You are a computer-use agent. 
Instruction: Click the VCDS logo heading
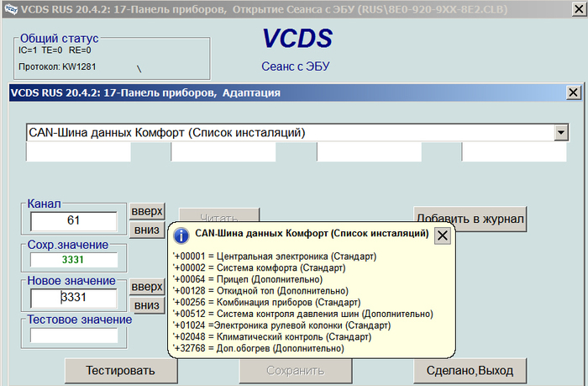[x=297, y=39]
